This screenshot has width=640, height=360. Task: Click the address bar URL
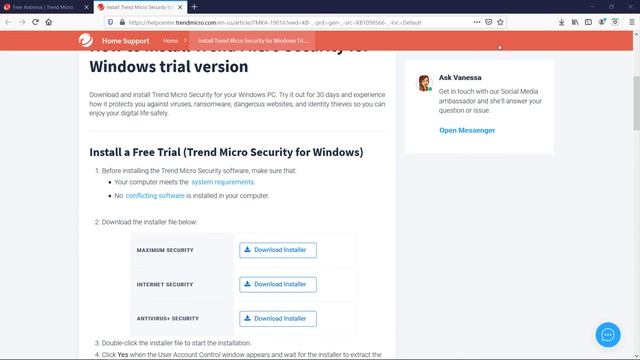275,22
